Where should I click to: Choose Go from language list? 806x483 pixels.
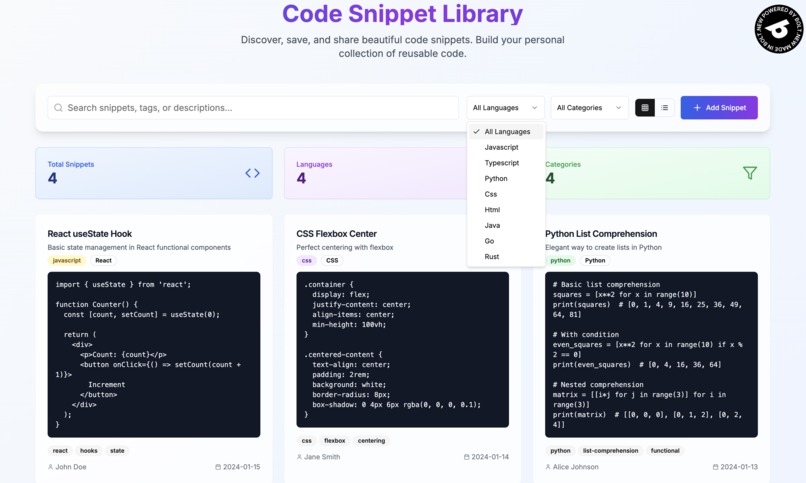(506, 241)
